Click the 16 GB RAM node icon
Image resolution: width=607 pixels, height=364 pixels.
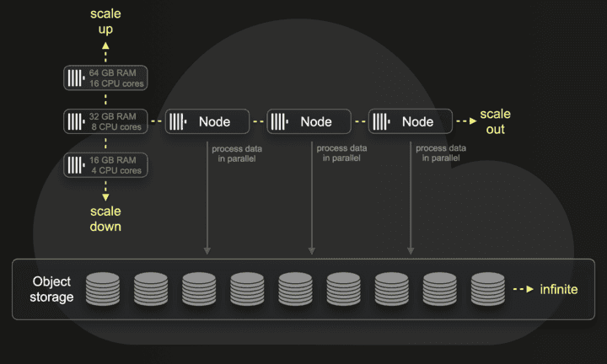click(76, 165)
